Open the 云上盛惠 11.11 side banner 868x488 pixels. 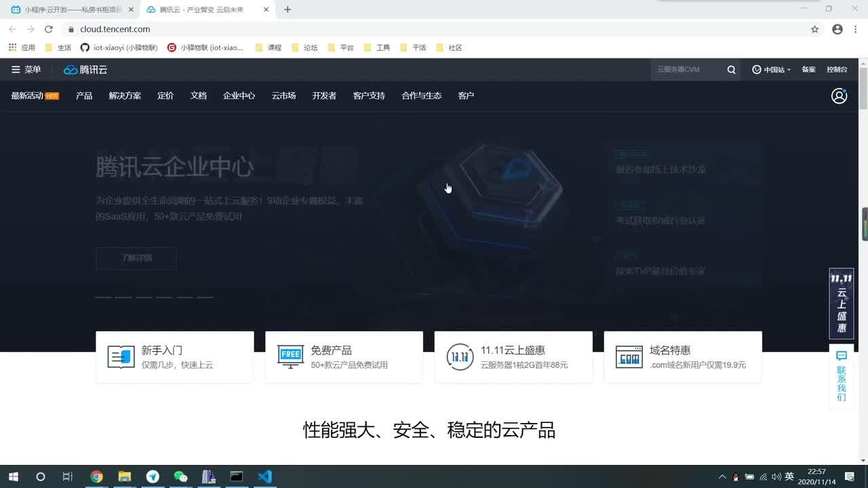point(842,304)
